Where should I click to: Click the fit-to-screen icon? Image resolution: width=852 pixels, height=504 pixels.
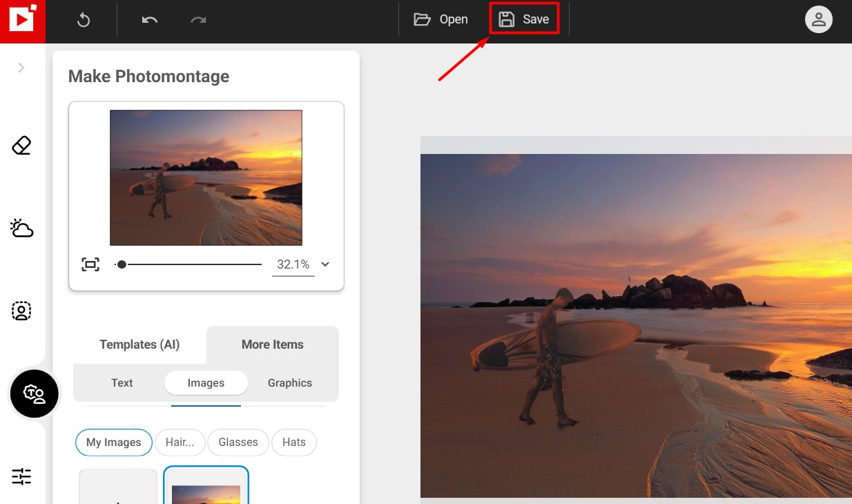tap(90, 264)
